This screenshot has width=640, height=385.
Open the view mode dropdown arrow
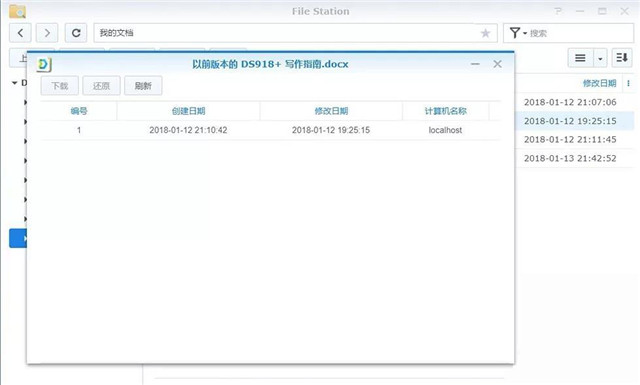pos(600,58)
